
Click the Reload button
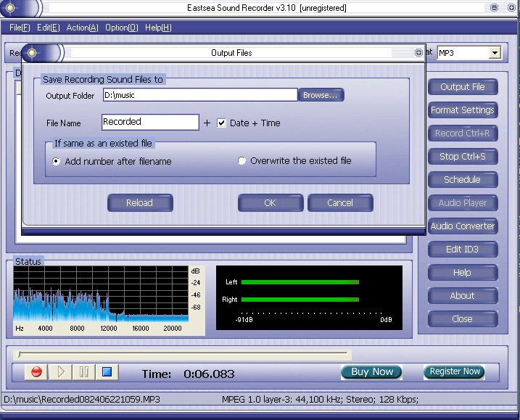pyautogui.click(x=139, y=203)
